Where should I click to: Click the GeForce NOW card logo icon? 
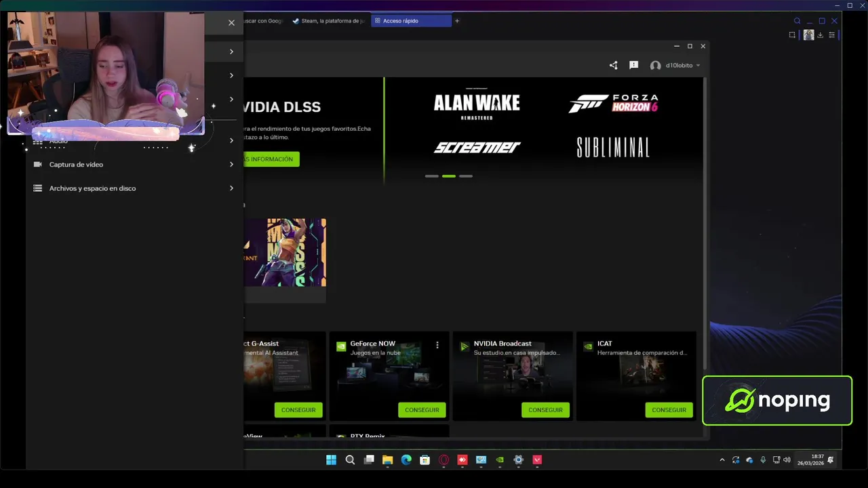pyautogui.click(x=341, y=346)
